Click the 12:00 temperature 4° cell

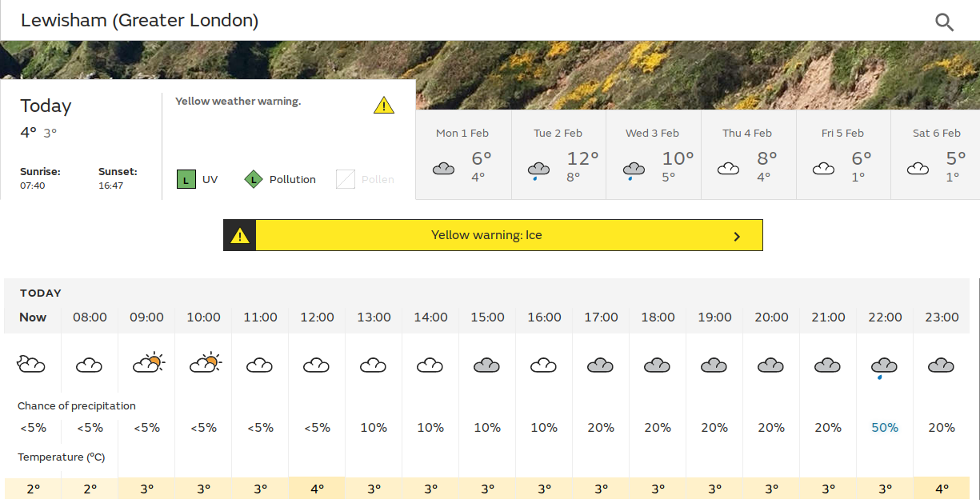pyautogui.click(x=317, y=489)
